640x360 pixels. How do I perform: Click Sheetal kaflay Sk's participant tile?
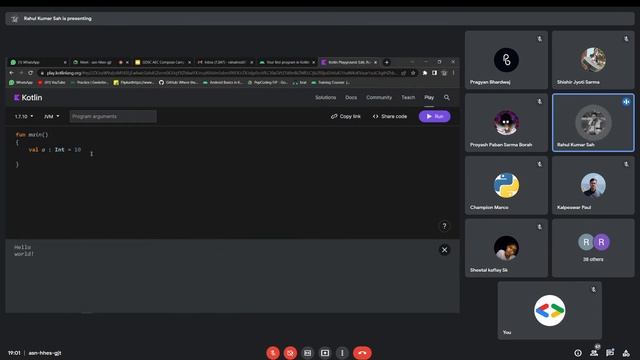point(506,248)
